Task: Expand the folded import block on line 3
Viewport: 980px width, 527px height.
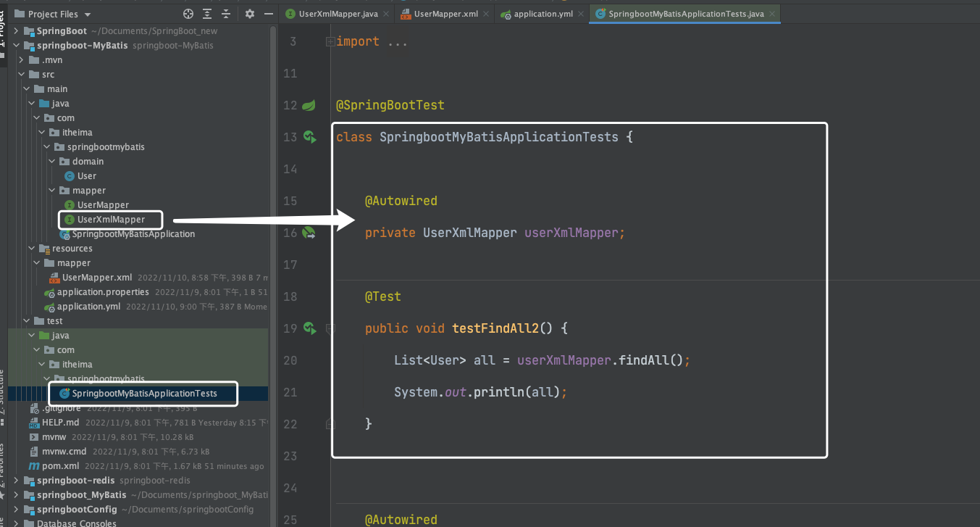Action: 330,42
